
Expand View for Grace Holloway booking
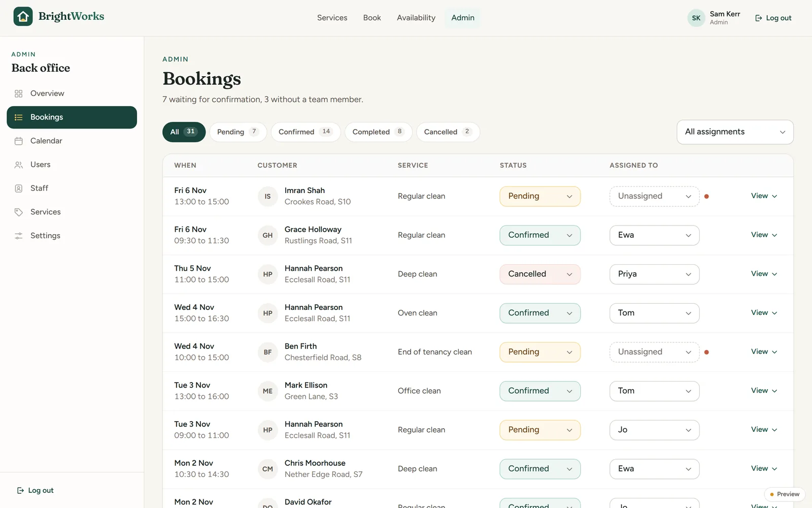[764, 235]
